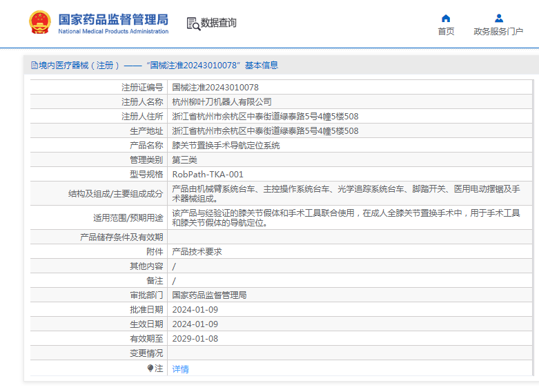Image resolution: width=539 pixels, height=392 pixels.
Task: Click the 产品由机械臂系统台车 description text
Action: (346, 194)
